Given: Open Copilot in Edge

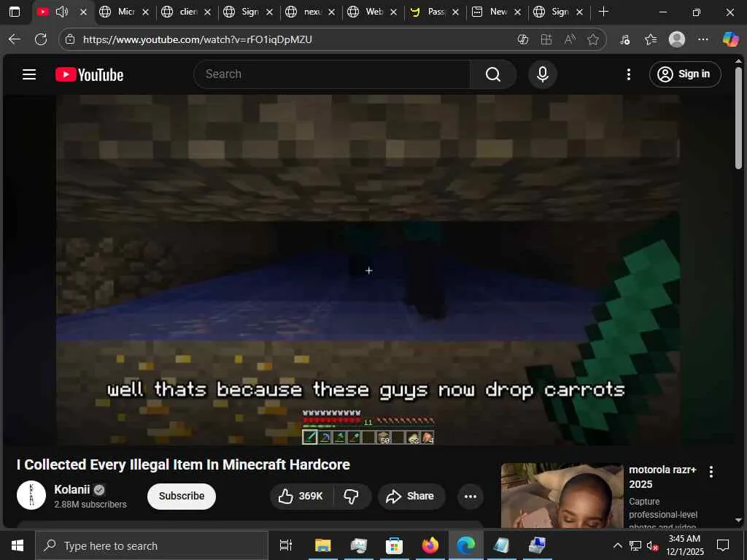Looking at the screenshot, I should tap(730, 39).
